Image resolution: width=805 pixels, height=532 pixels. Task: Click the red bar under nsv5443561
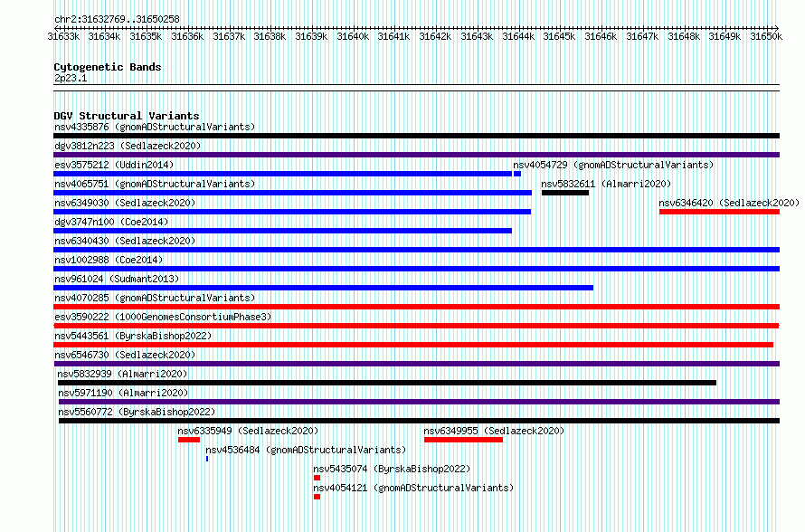(413, 345)
